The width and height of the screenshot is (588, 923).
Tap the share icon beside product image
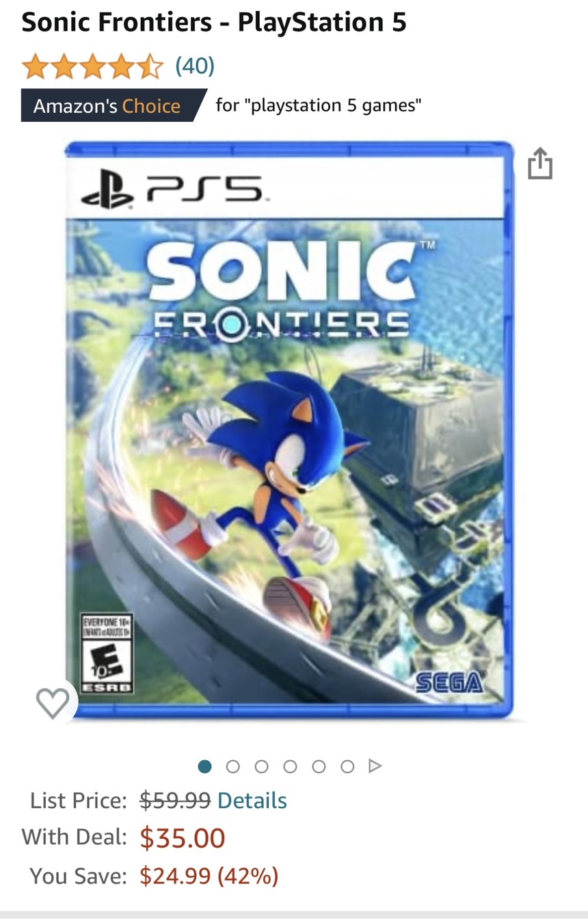539,164
